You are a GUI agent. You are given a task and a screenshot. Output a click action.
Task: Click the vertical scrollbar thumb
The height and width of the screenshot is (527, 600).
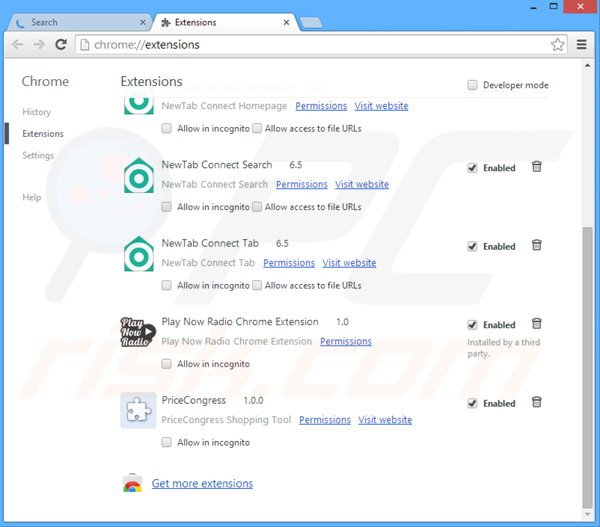587,367
